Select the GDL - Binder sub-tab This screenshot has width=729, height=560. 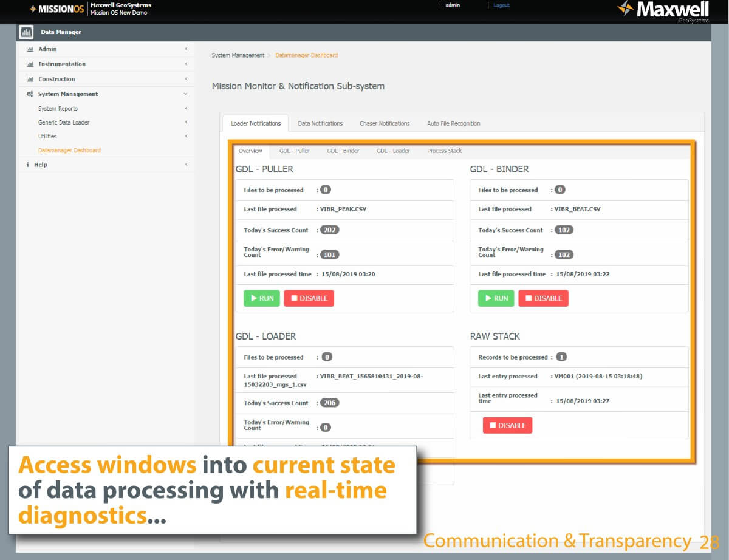343,151
